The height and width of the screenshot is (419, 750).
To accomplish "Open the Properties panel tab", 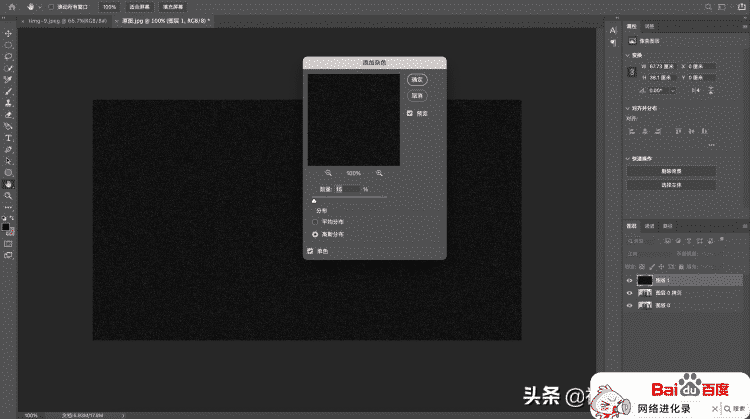I will [x=632, y=26].
